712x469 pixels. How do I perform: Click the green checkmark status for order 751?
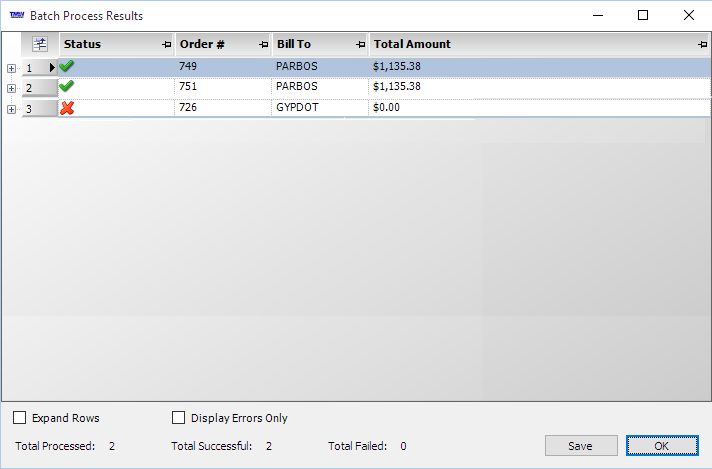(x=67, y=87)
